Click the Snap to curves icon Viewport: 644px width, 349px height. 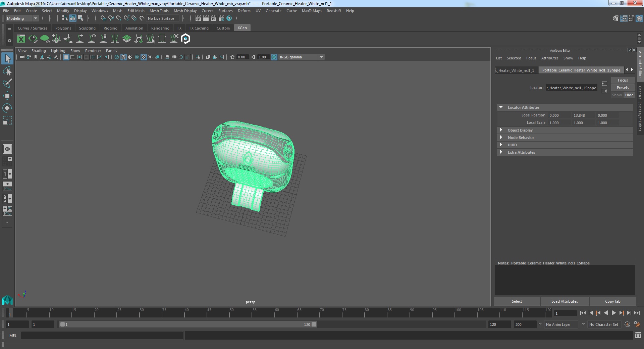pyautogui.click(x=111, y=18)
